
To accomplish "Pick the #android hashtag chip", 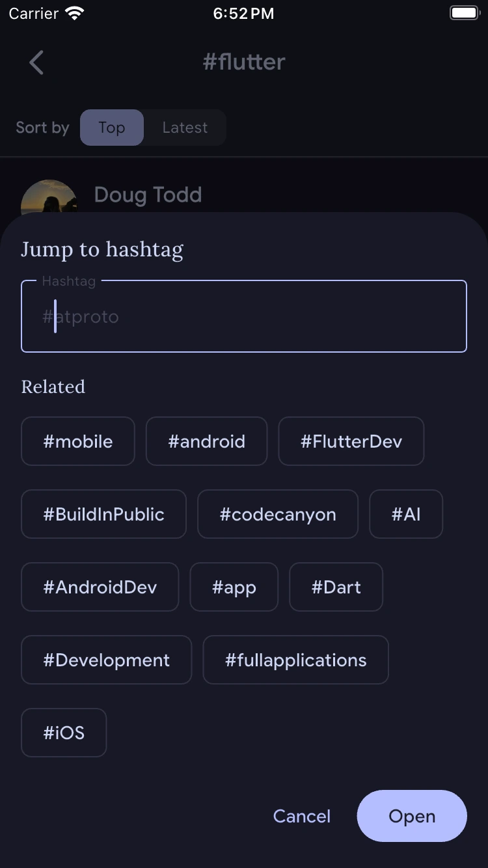I will [x=206, y=441].
